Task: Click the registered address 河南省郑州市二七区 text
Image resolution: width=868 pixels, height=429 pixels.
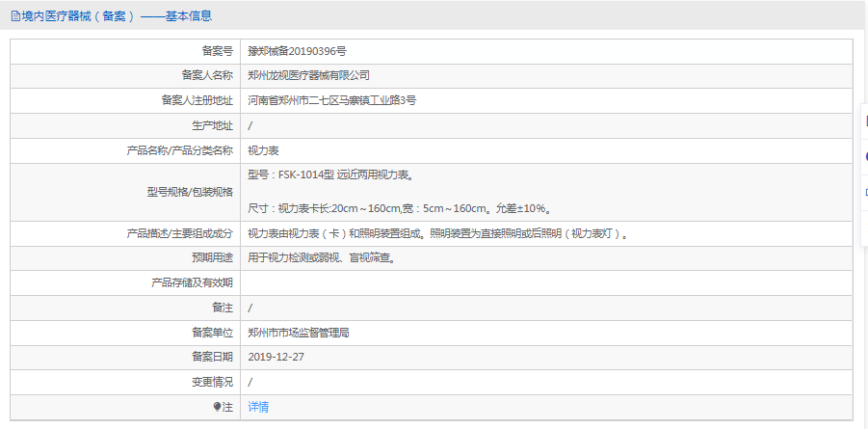Action: pyautogui.click(x=331, y=100)
